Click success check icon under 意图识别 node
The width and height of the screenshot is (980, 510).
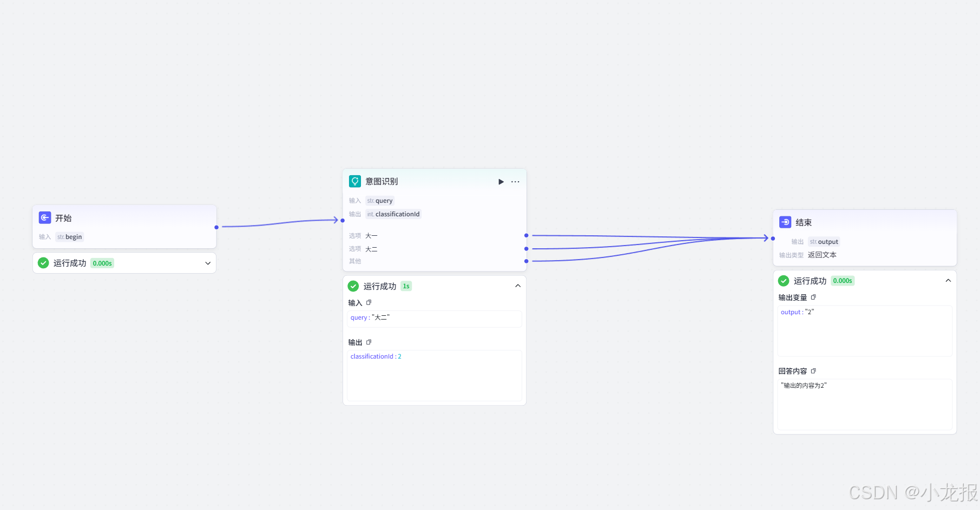click(x=353, y=286)
